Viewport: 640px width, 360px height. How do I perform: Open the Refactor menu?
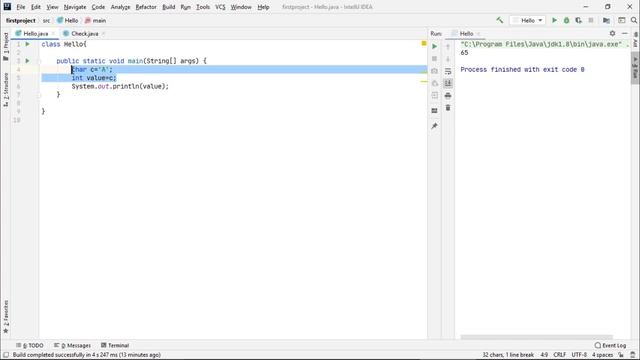[x=146, y=7]
